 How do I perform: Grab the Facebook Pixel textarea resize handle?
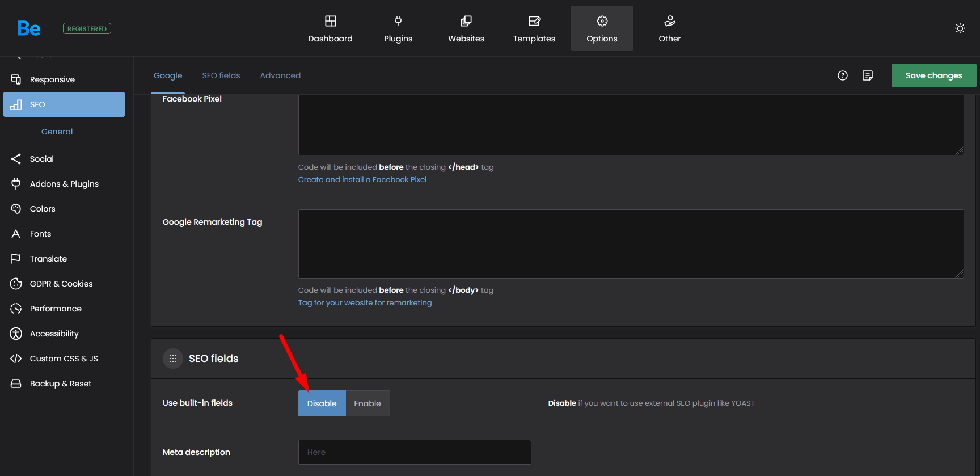pos(959,150)
